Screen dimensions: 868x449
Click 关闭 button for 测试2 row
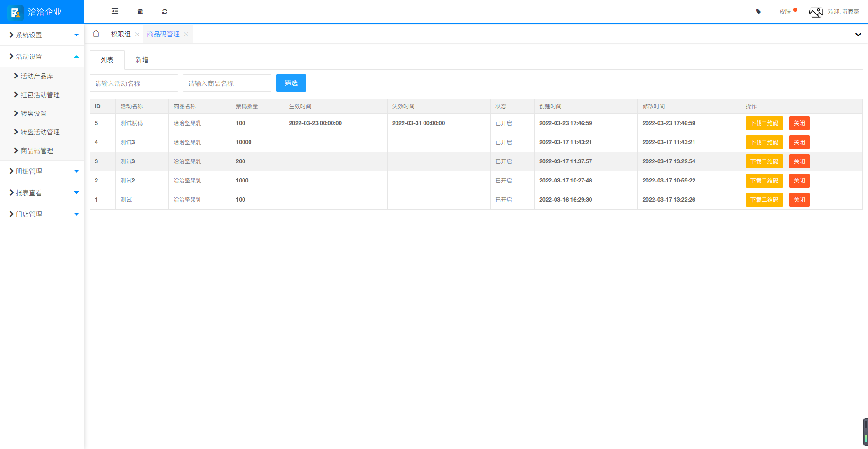point(799,181)
